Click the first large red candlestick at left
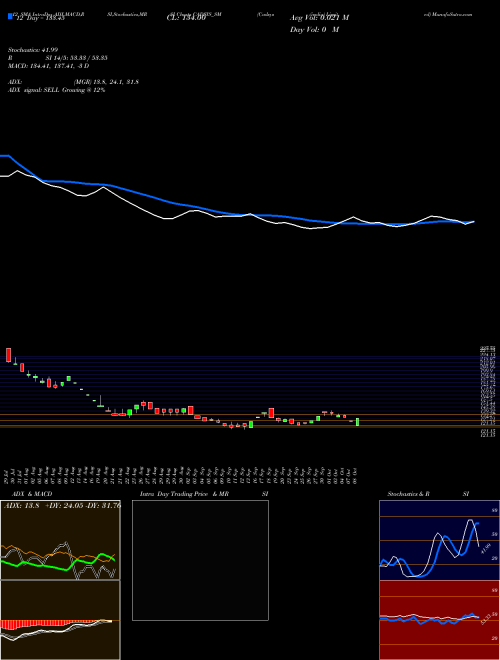The height and width of the screenshot is (660, 500). tap(8, 355)
